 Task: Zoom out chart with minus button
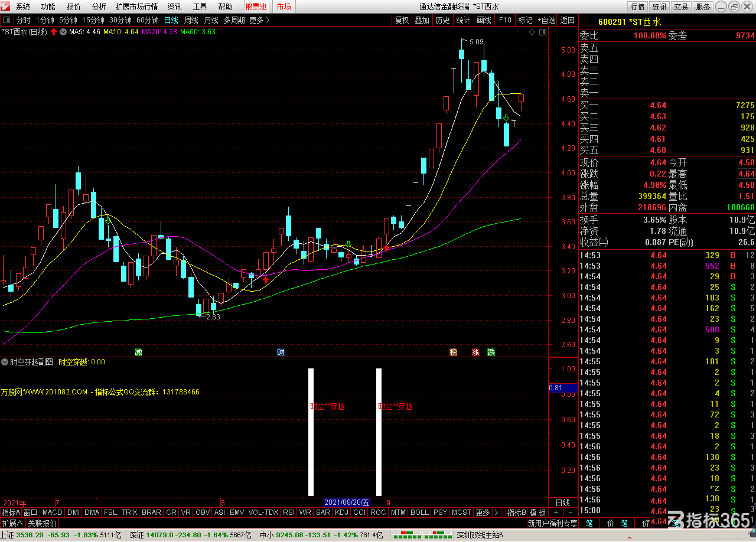571,512
